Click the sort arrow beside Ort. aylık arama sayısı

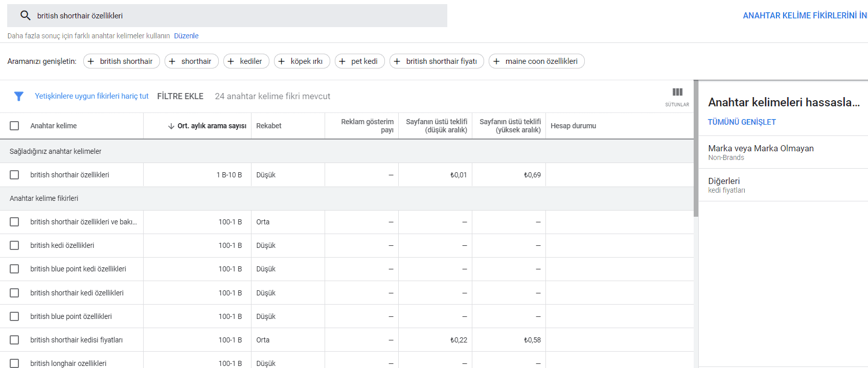pos(171,126)
